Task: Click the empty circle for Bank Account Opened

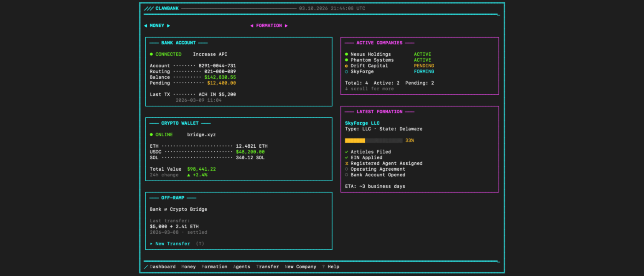Action: [x=346, y=175]
